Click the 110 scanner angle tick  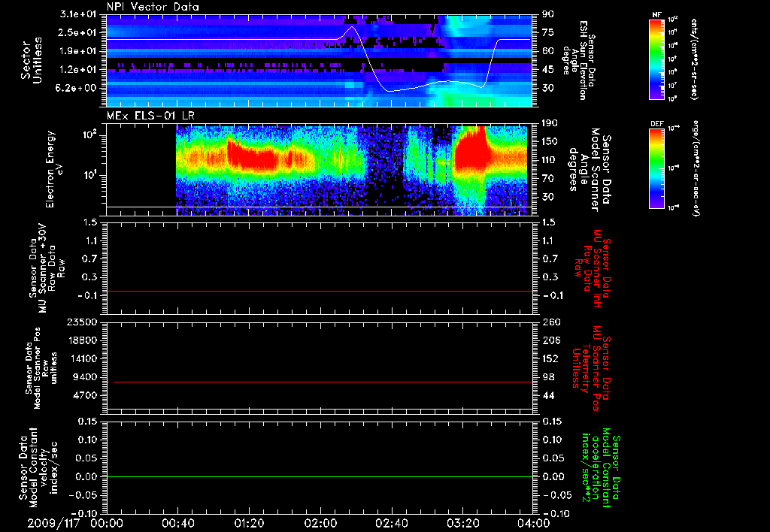tap(550, 160)
